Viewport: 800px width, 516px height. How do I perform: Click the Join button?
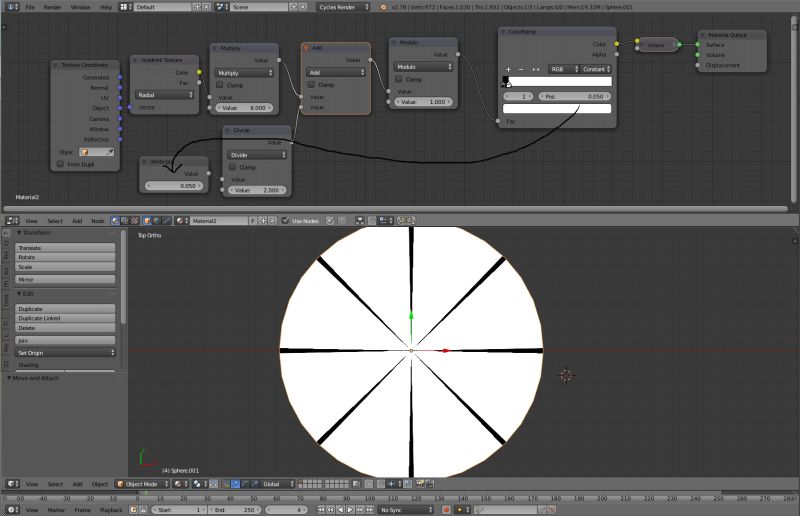[65, 340]
